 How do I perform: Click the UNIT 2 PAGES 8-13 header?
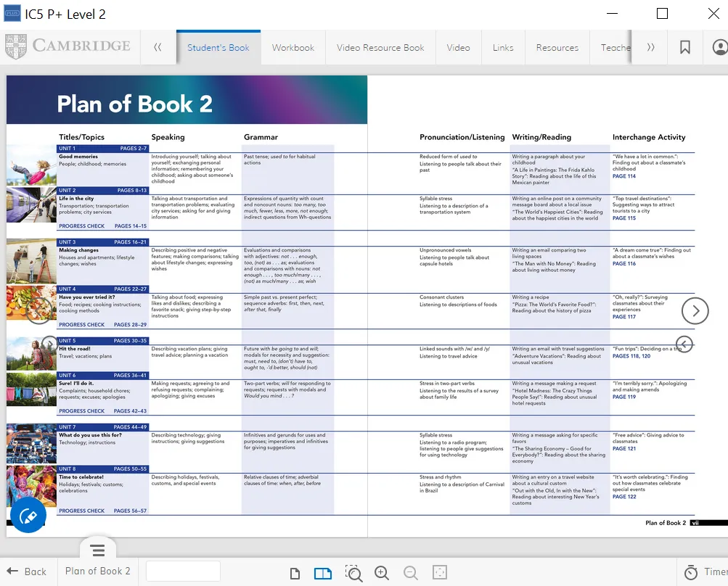click(102, 190)
